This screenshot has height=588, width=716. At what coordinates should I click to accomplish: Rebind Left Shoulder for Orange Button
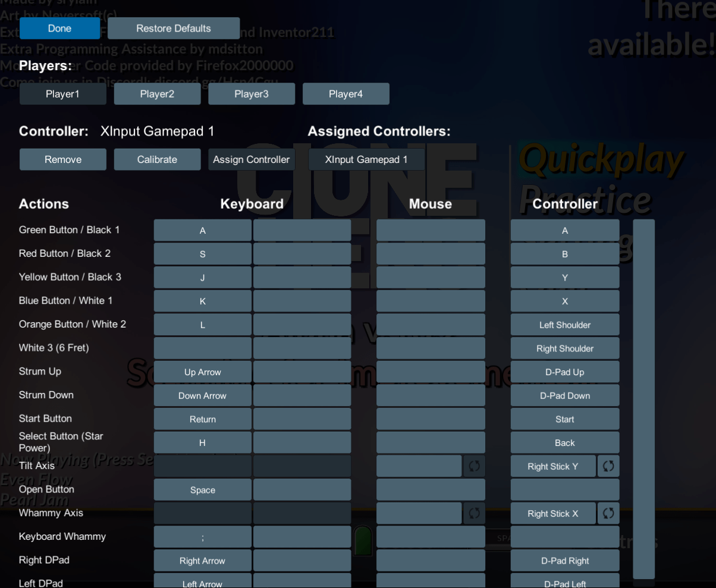tap(564, 325)
